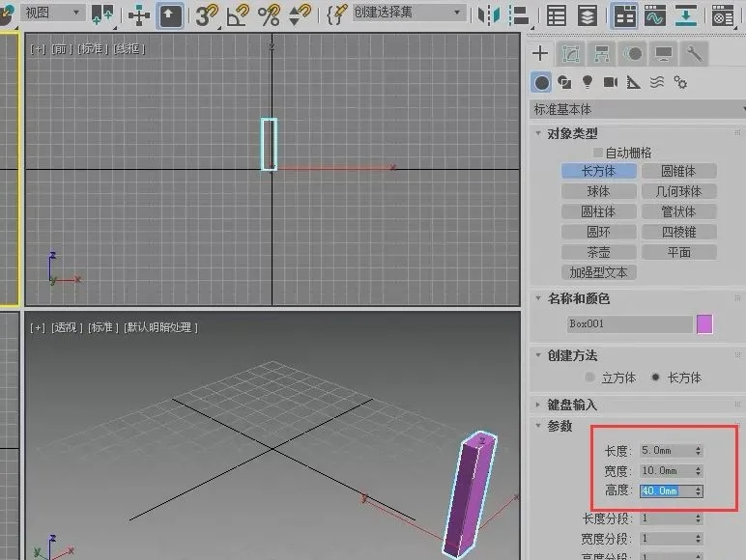Image resolution: width=746 pixels, height=560 pixels.
Task: Switch to the Display panel tab
Action: 664,54
